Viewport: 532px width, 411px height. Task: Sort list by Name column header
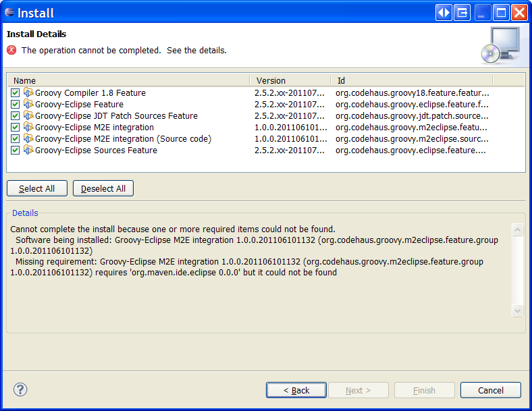click(x=128, y=80)
